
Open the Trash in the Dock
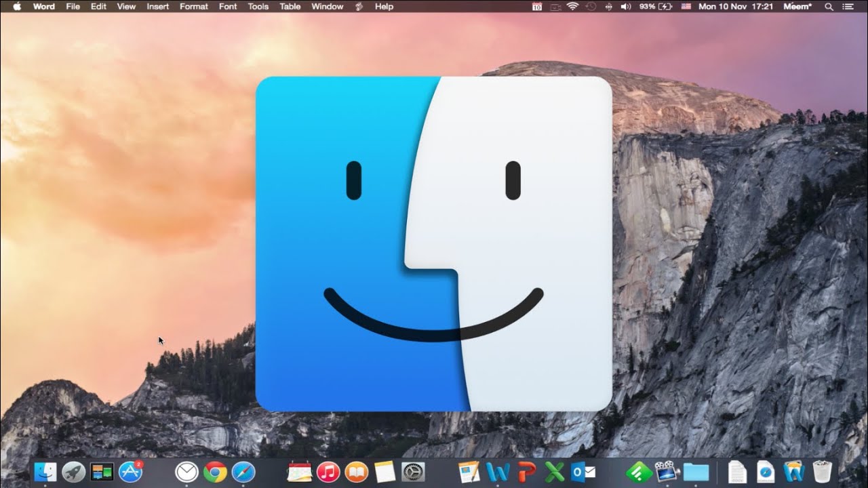click(x=822, y=472)
